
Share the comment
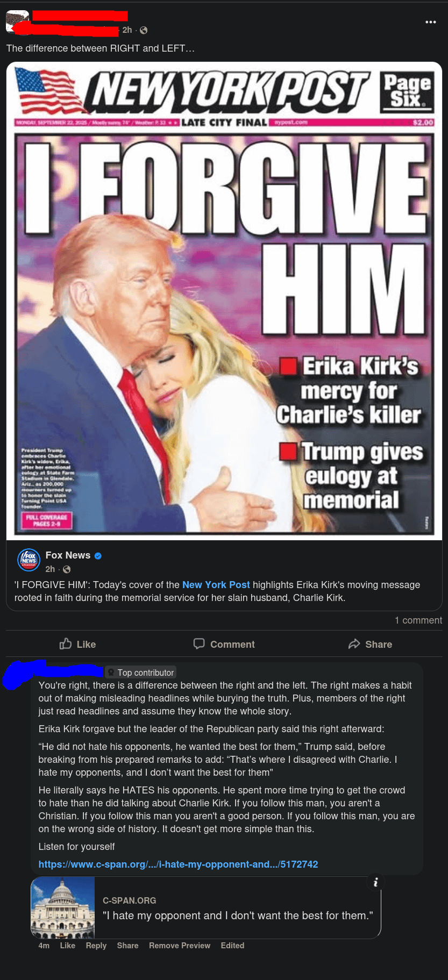click(127, 946)
